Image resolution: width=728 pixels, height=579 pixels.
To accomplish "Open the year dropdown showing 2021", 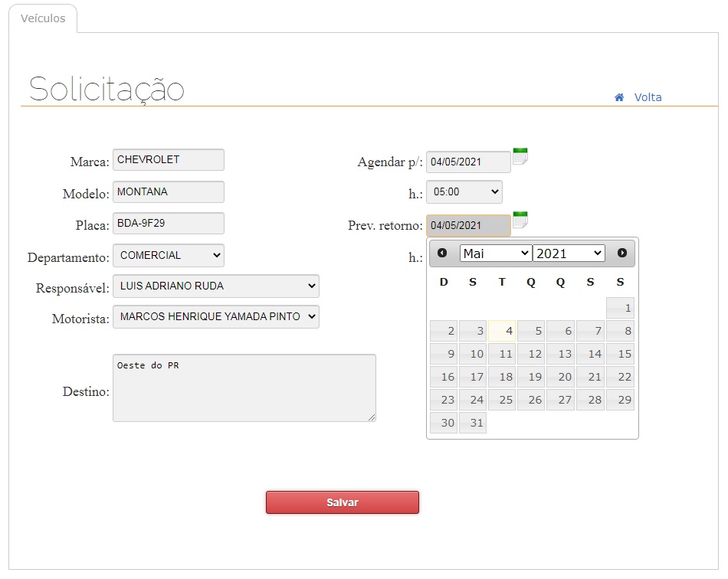I will (x=569, y=254).
